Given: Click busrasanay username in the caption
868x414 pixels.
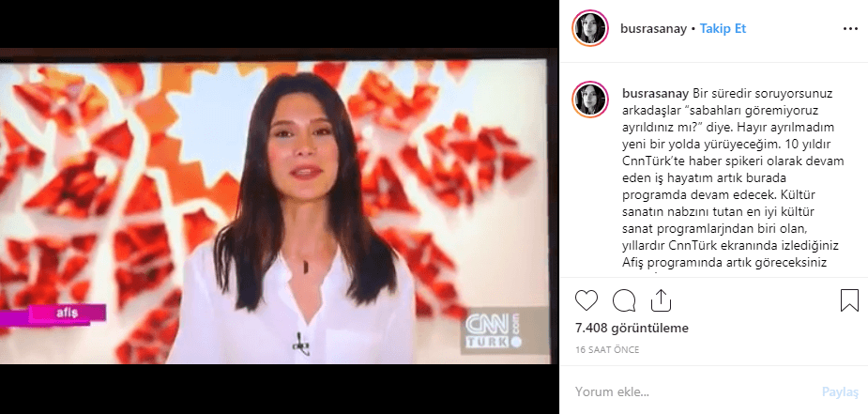Looking at the screenshot, I should pos(655,92).
